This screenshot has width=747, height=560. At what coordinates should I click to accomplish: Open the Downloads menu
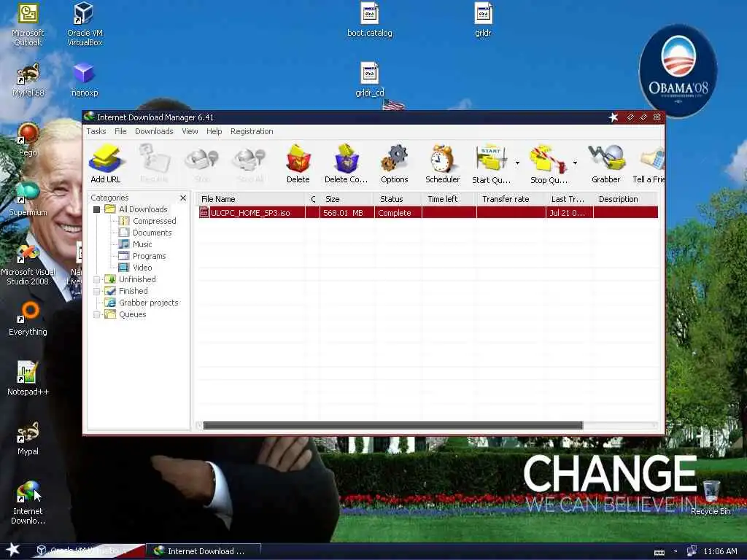coord(154,131)
